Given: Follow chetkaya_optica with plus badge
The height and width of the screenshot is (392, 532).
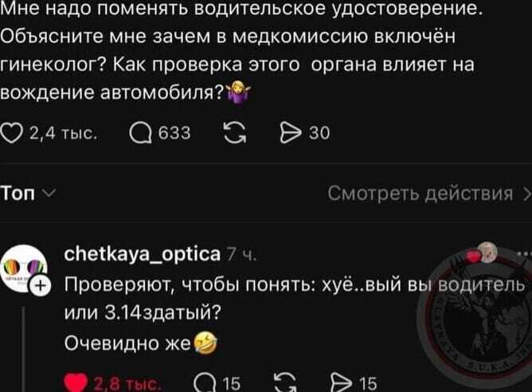Looking at the screenshot, I should [x=41, y=286].
